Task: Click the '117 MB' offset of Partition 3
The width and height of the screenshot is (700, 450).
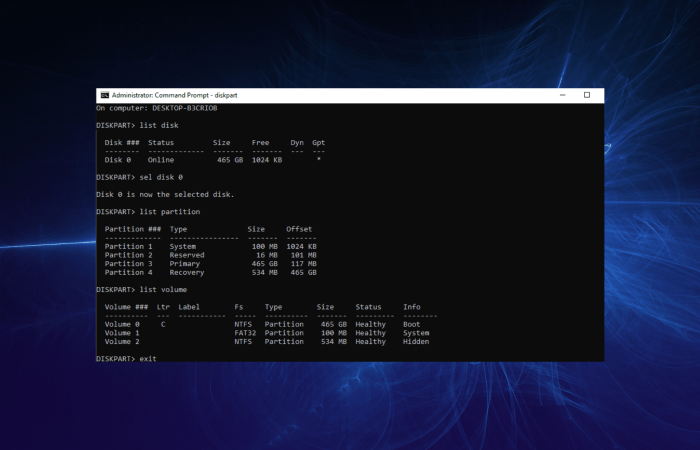Action: click(x=304, y=264)
